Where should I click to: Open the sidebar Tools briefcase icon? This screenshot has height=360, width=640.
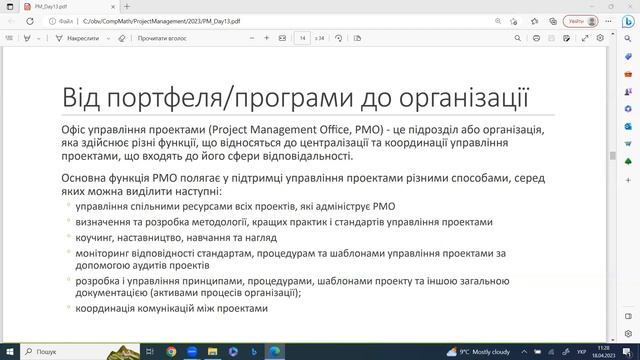[x=628, y=74]
